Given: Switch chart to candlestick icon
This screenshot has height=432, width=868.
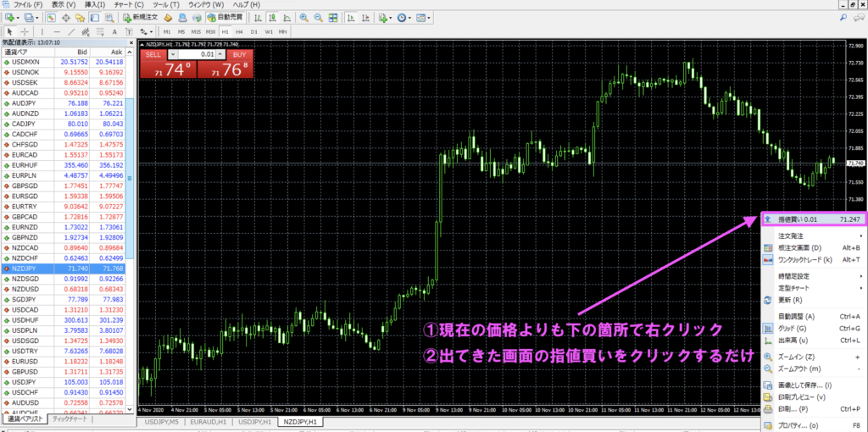Looking at the screenshot, I should click(x=274, y=18).
